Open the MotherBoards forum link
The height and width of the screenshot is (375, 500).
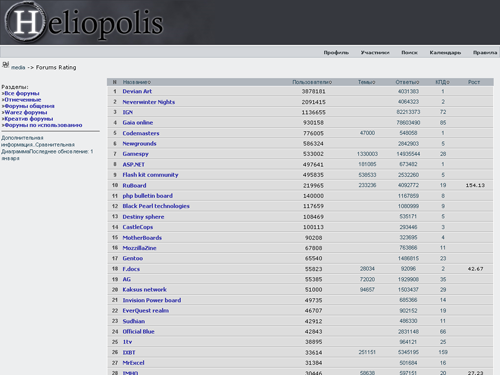pyautogui.click(x=142, y=238)
